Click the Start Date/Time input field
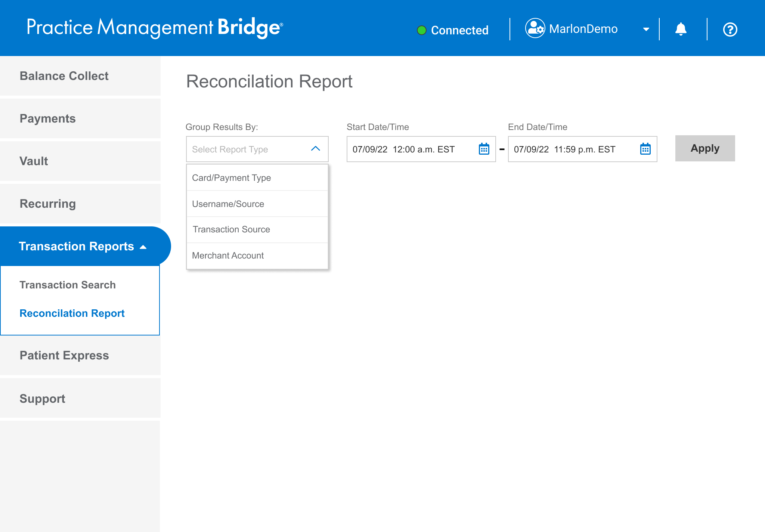765x532 pixels. click(x=411, y=149)
